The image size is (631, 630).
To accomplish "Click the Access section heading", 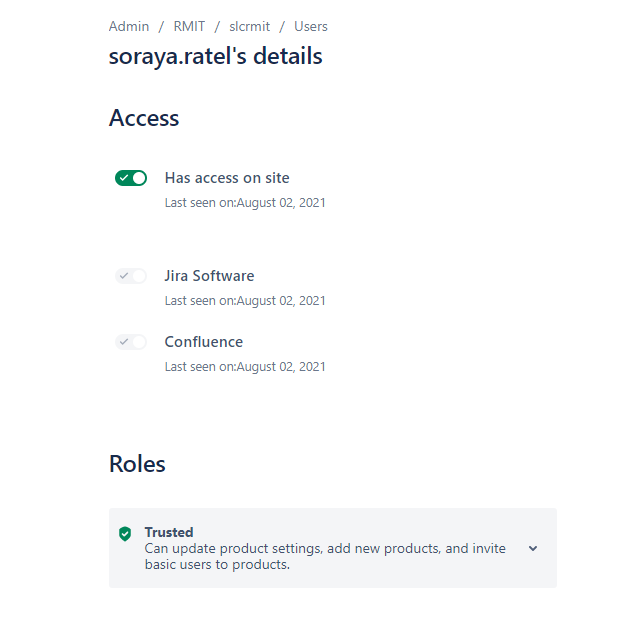I will 144,118.
